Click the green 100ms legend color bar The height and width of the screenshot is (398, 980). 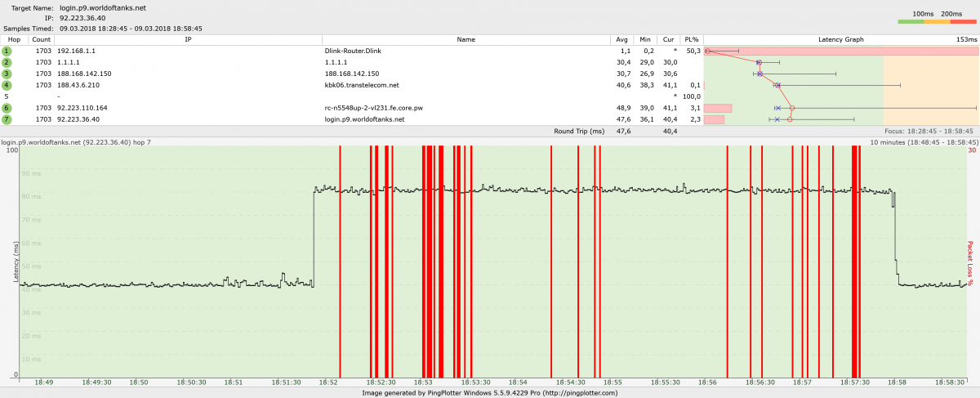pos(911,22)
